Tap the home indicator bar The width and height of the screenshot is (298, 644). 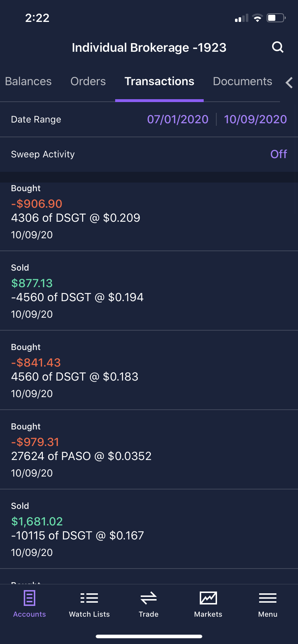tap(149, 636)
